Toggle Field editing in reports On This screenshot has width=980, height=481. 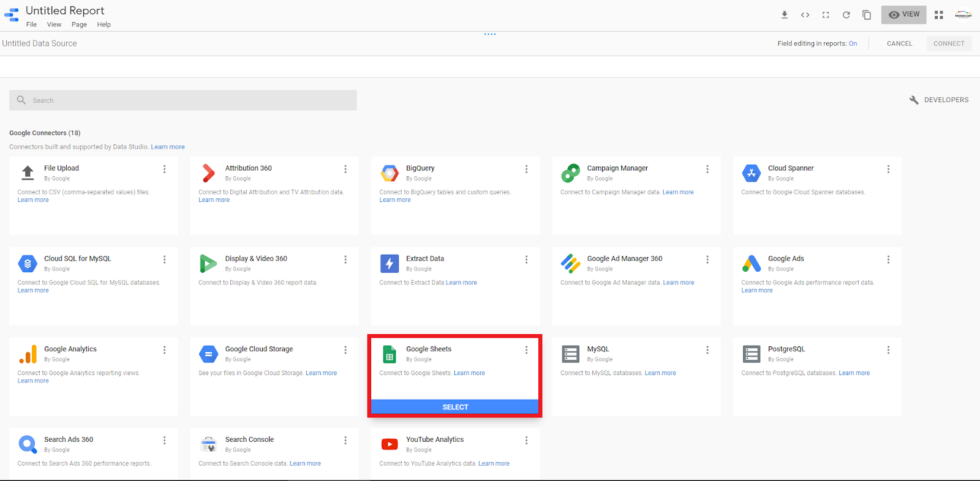point(853,43)
